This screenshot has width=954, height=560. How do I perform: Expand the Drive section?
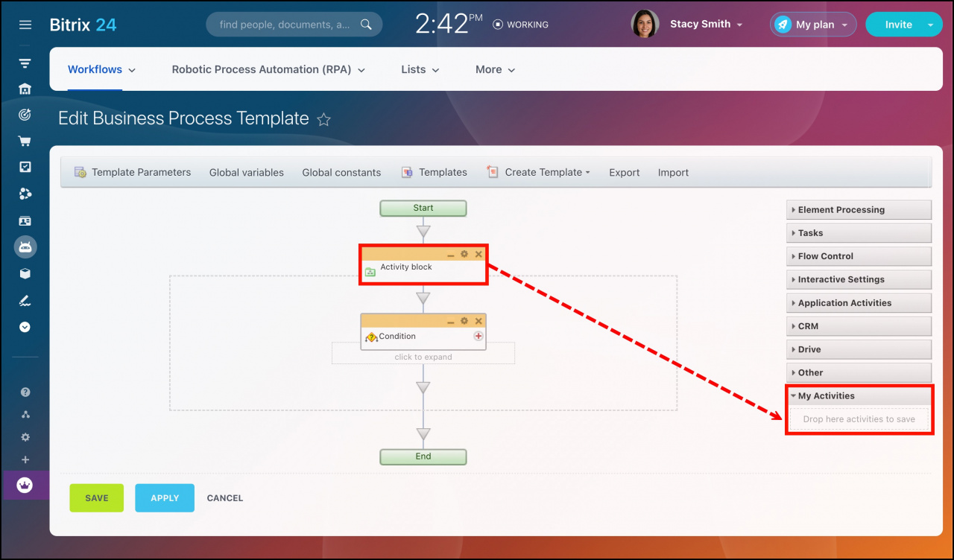tap(859, 349)
